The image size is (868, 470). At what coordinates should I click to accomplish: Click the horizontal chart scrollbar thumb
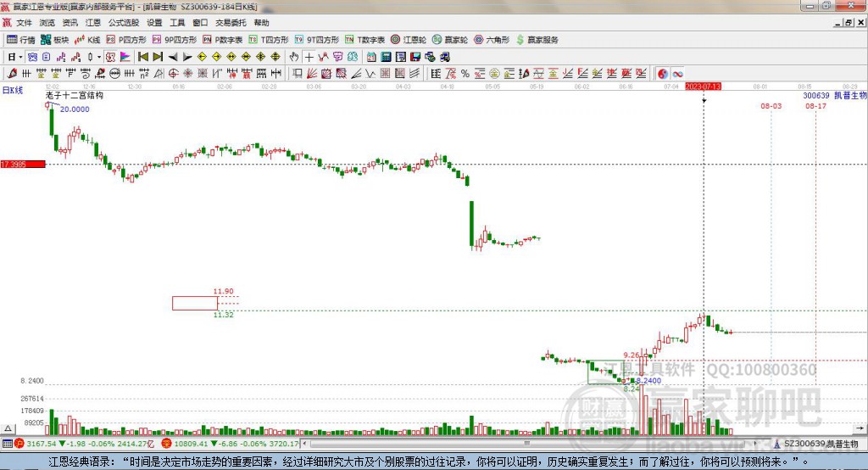527,444
